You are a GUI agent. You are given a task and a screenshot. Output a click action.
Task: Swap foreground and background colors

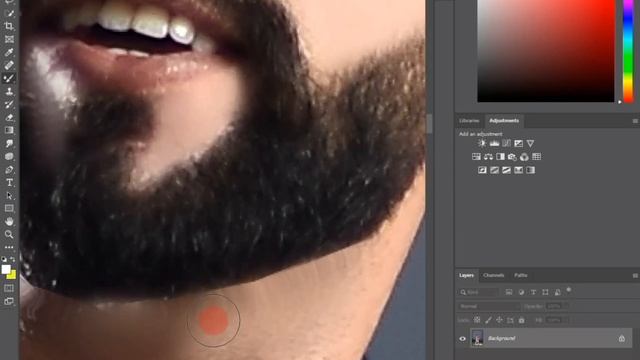click(x=13, y=259)
